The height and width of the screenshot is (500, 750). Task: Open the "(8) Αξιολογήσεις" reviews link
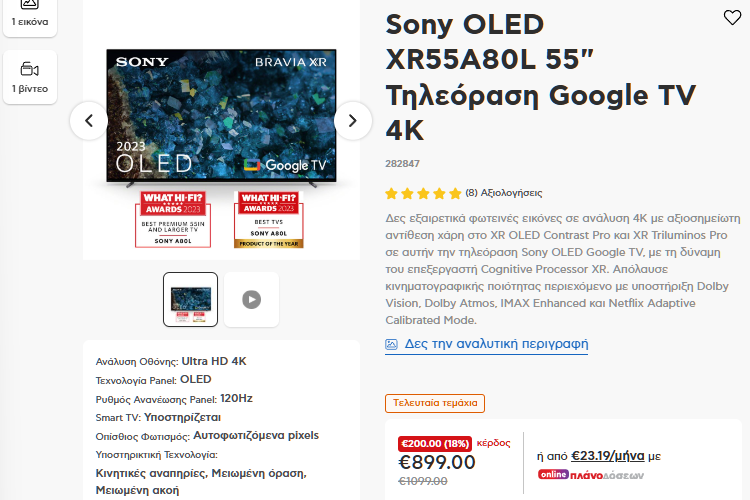(504, 193)
